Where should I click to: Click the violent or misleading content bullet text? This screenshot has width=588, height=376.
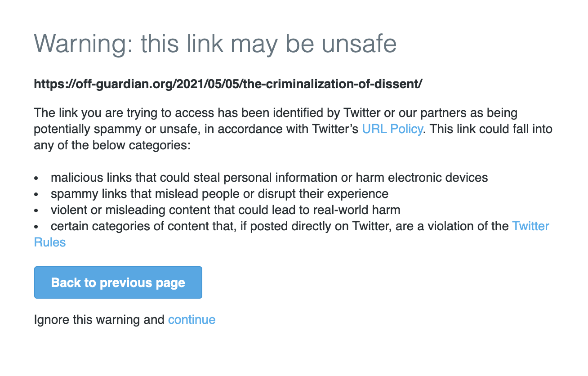tap(225, 210)
